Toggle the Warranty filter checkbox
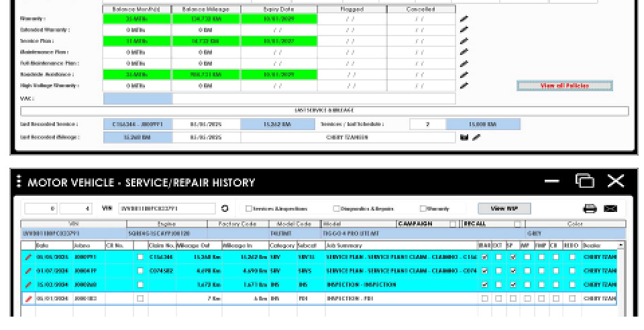 coord(423,209)
